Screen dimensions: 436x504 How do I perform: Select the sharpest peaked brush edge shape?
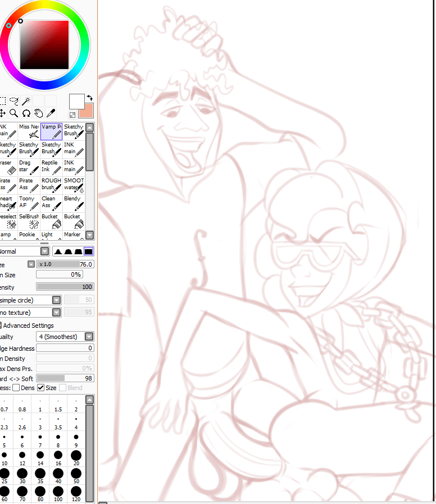coord(58,251)
